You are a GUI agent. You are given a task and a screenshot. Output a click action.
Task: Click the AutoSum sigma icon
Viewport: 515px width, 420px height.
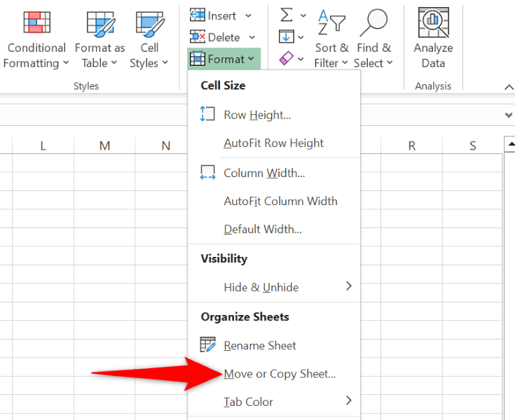(287, 15)
